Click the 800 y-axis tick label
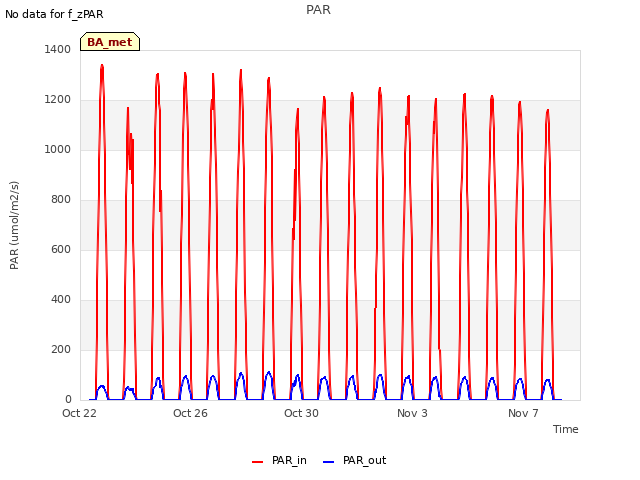The height and width of the screenshot is (480, 640). coord(61,200)
